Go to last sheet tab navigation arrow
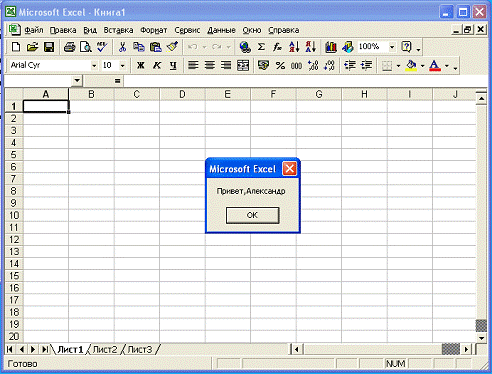Screen dimensions: 492x374 (44, 349)
